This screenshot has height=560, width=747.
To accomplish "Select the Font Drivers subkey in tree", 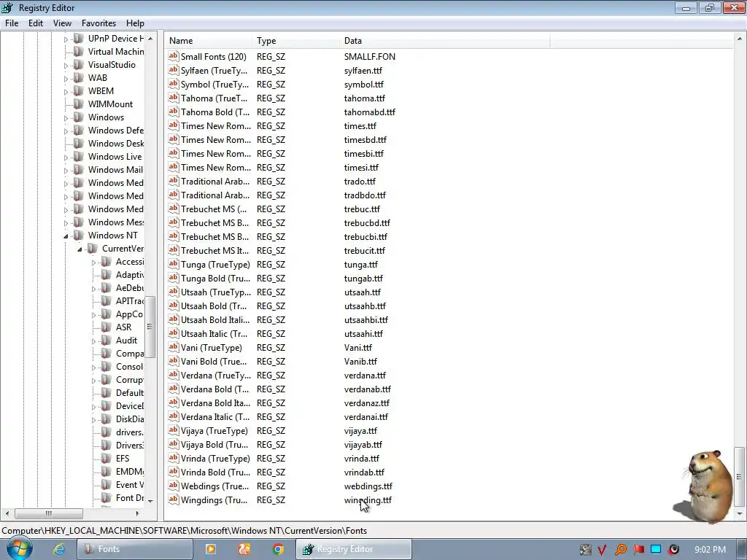I will click(129, 497).
